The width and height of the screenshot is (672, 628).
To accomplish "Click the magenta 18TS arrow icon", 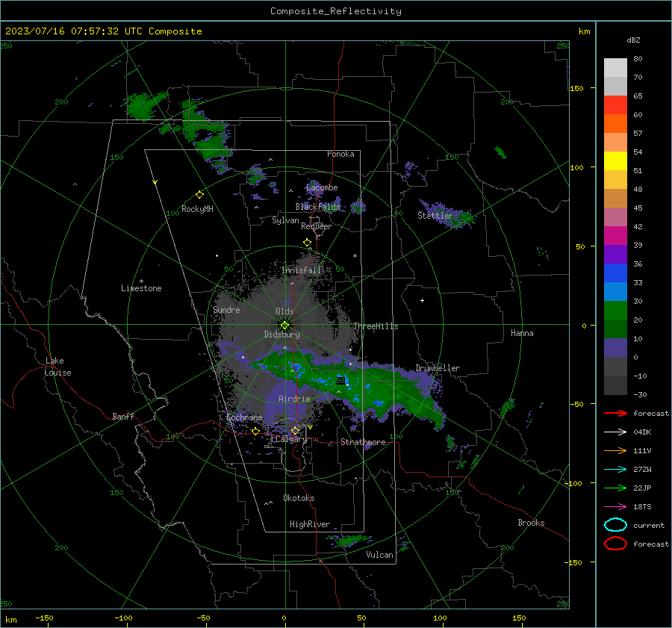I will click(x=615, y=507).
